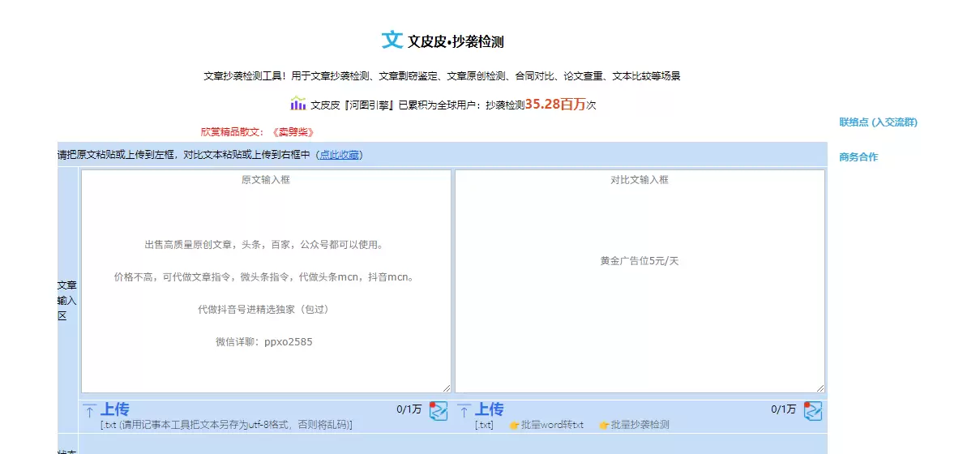Open the 商务合作 link
Viewport: 980px width, 454px height.
point(858,157)
